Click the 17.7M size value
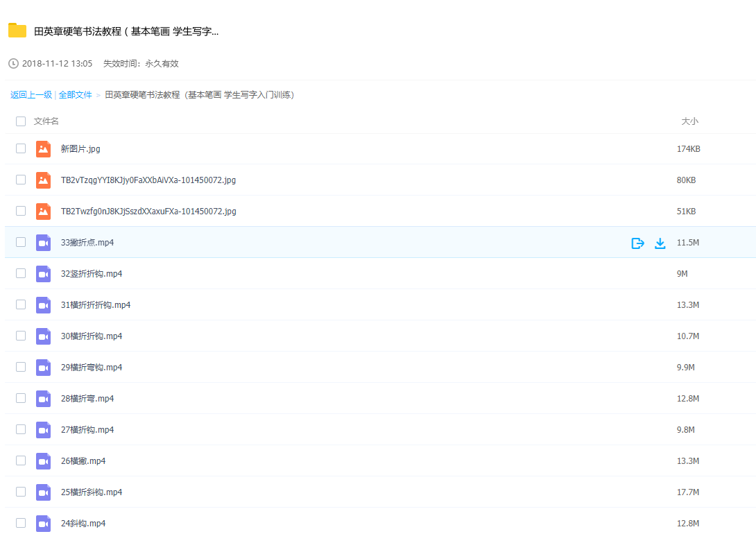Screen dimensions: 756x534 688,492
